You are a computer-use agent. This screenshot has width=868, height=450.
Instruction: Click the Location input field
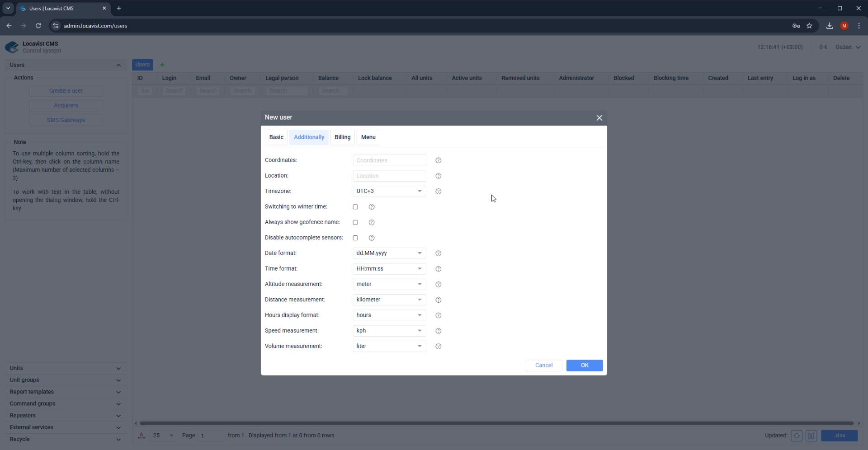(389, 176)
